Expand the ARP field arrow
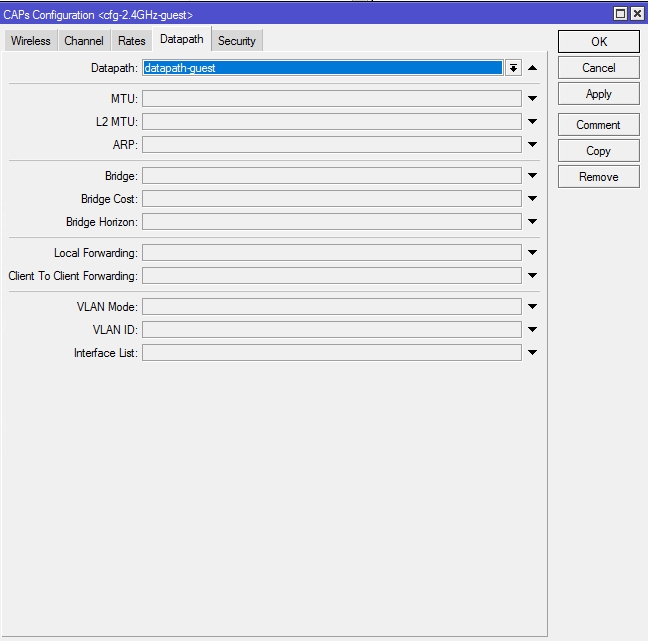This screenshot has height=641, width=648. tap(533, 144)
